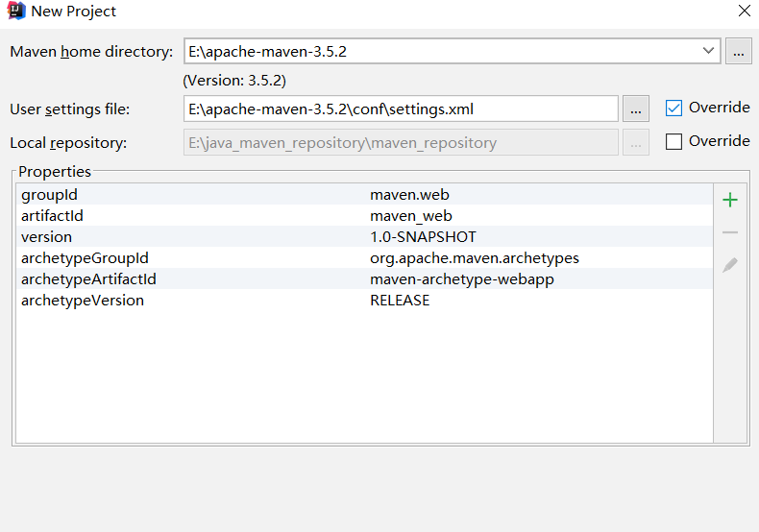Click the Properties group title
The image size is (759, 532).
coord(55,172)
